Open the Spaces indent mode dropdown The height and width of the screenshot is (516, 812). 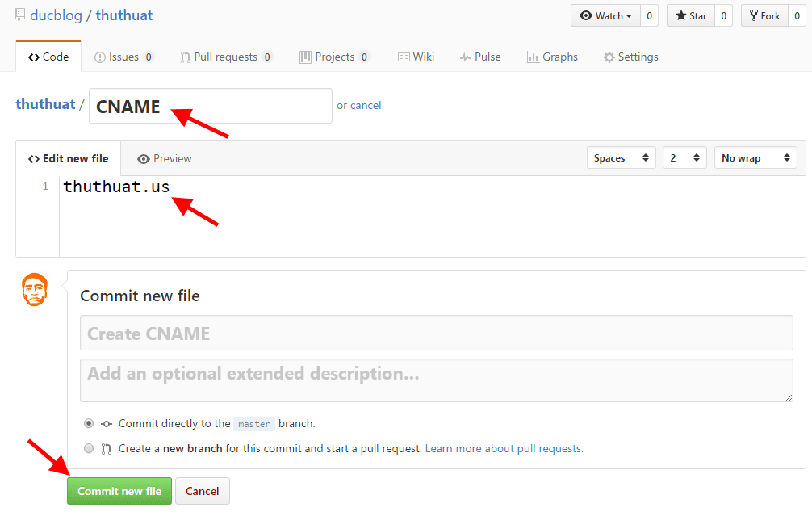[x=621, y=158]
